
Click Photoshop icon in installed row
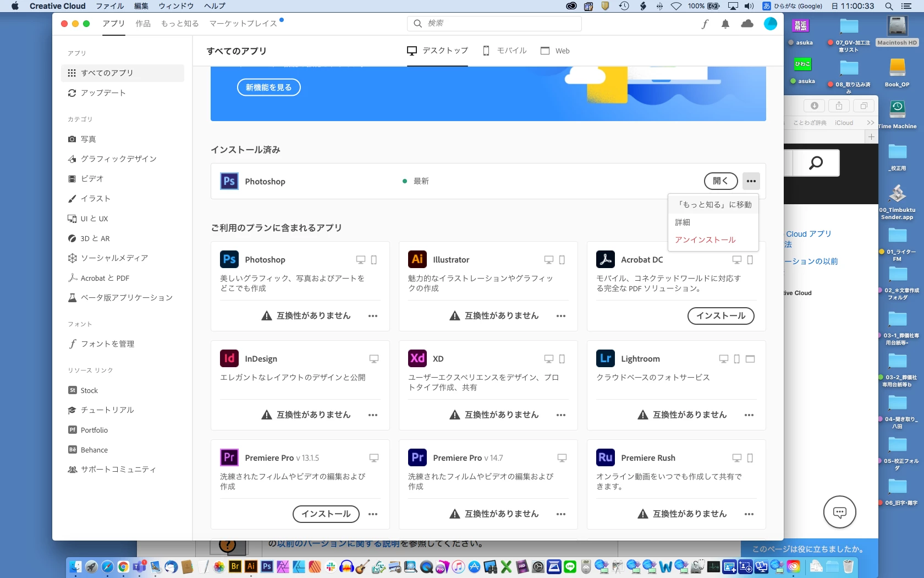229,181
